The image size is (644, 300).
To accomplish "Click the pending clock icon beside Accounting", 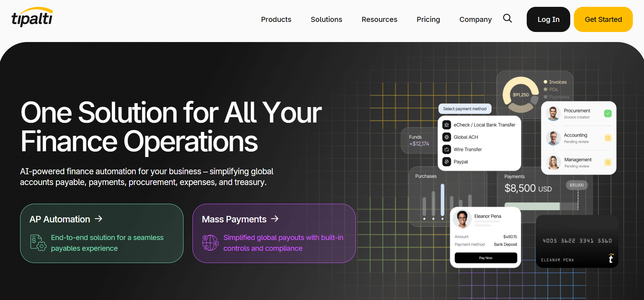I will (x=608, y=138).
